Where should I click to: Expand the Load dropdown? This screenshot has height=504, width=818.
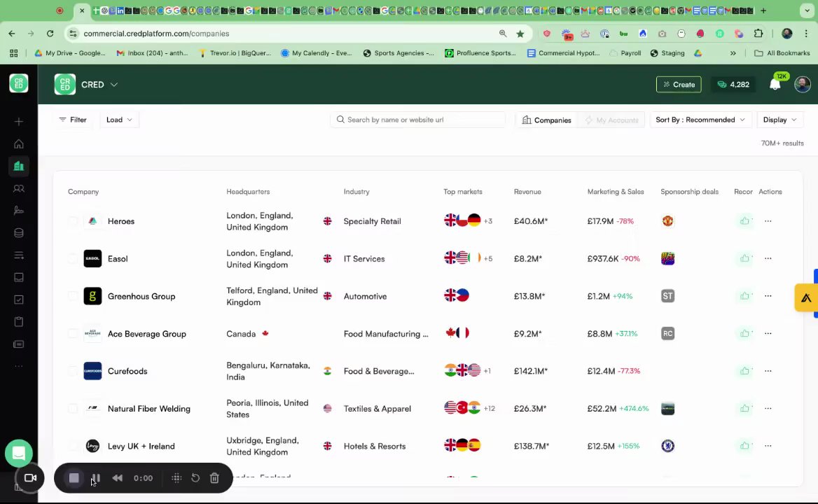pos(120,120)
